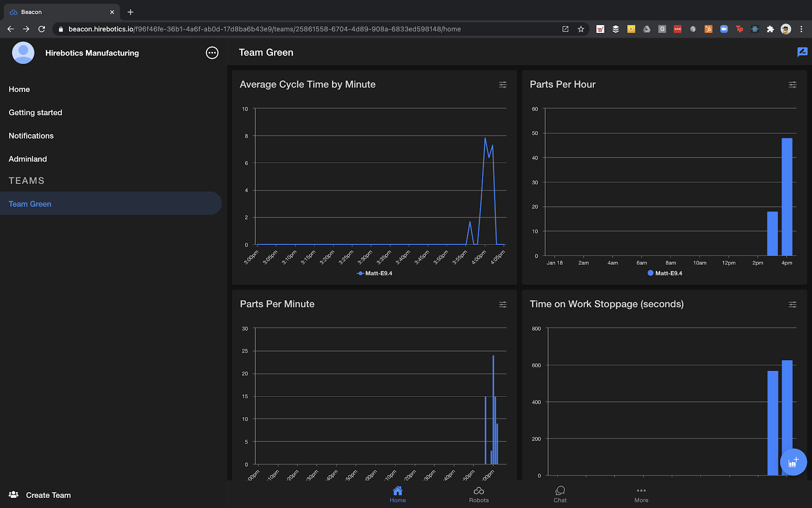The image size is (812, 508).
Task: Open Chrome's three-dot menu
Action: click(801, 29)
